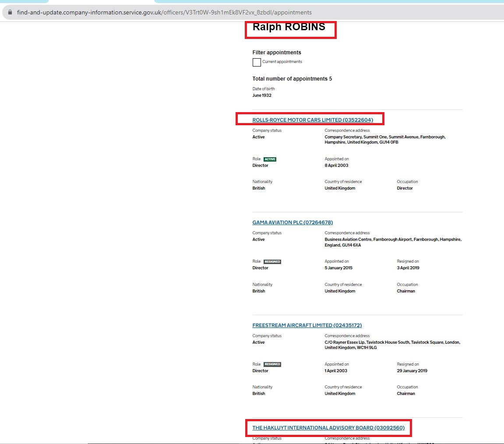Click appointed date 1 April 2003
This screenshot has width=504, height=444.
point(335,371)
